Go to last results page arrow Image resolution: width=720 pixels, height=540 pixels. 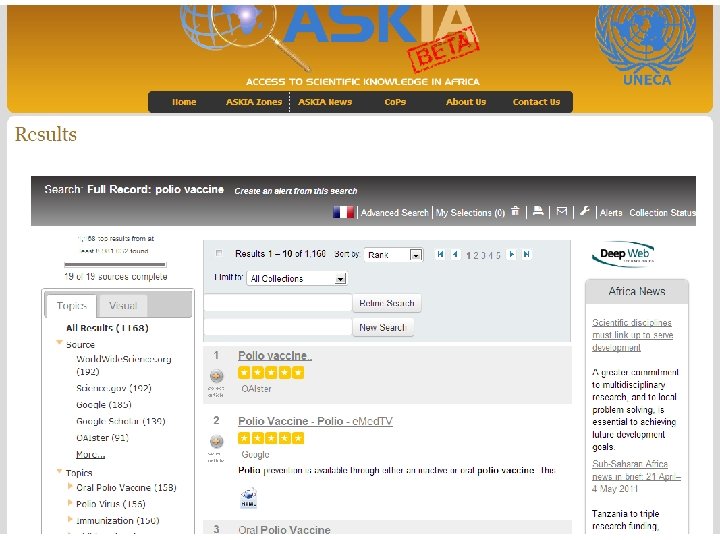(527, 254)
